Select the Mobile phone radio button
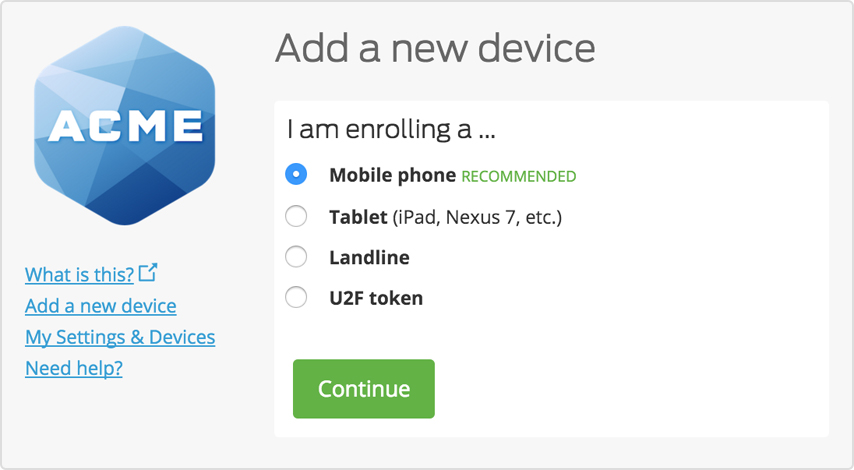Viewport: 854px width, 470px height. coord(296,175)
